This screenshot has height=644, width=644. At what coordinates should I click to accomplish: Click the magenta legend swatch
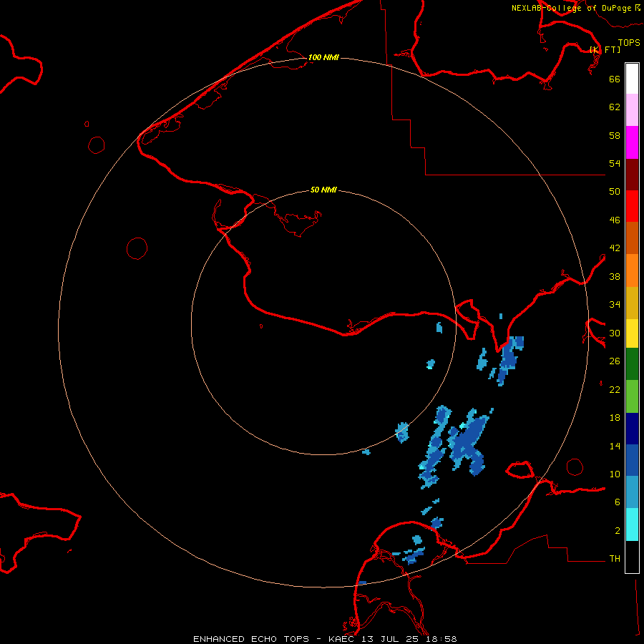(632, 142)
